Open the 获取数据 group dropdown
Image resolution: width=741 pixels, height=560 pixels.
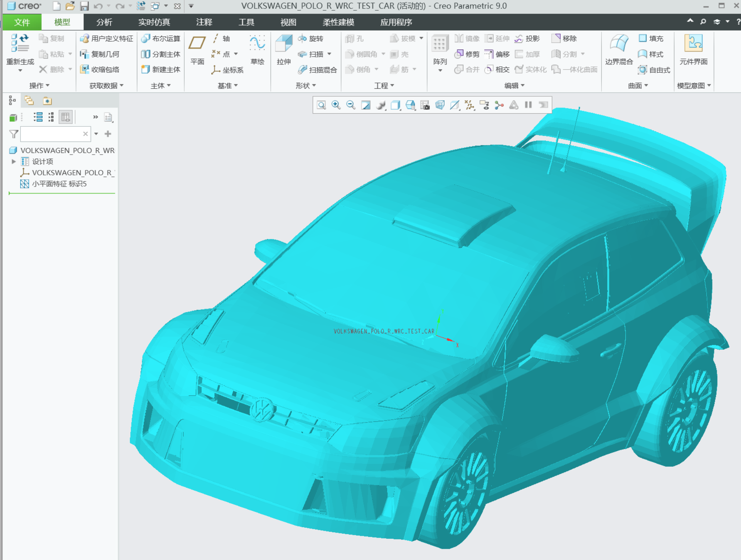coord(106,86)
